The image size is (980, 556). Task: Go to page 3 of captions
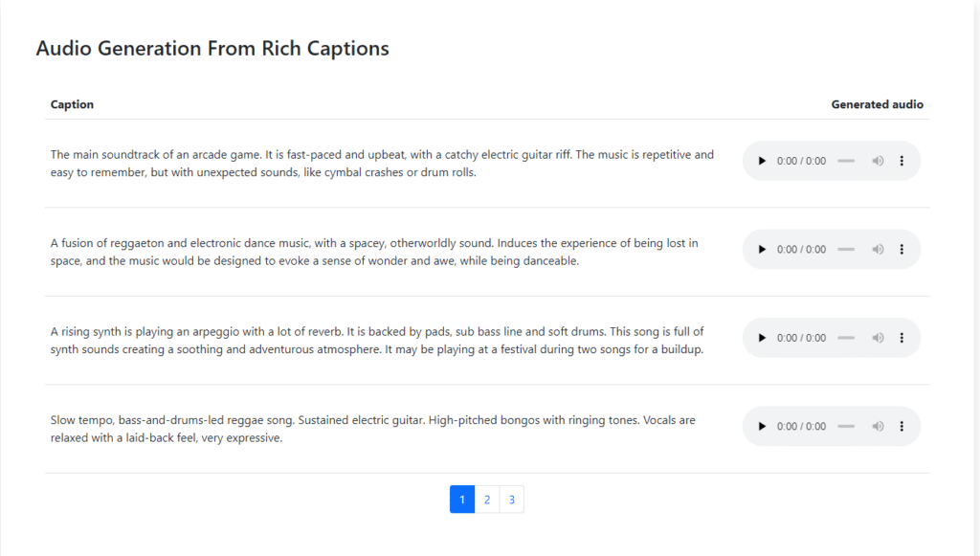pos(512,500)
